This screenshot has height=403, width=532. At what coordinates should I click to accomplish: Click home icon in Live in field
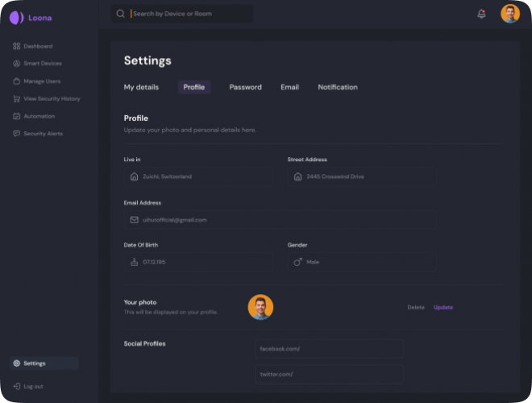135,177
